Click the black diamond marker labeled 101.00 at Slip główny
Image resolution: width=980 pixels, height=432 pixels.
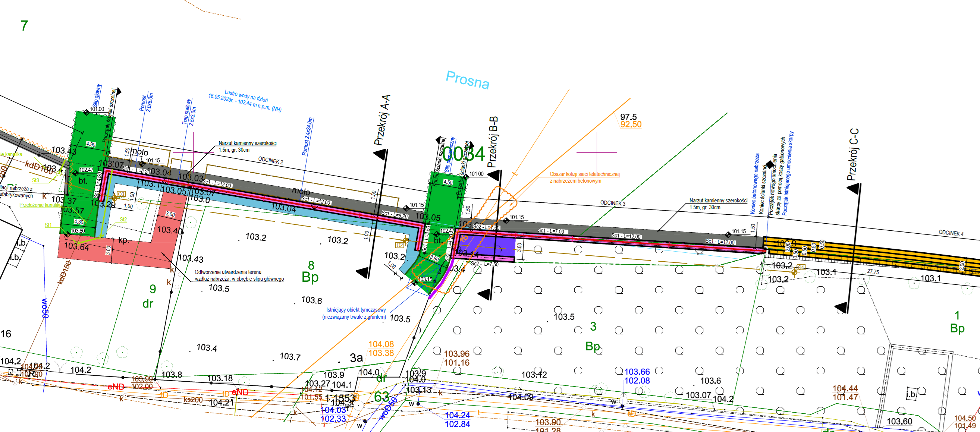(87, 112)
